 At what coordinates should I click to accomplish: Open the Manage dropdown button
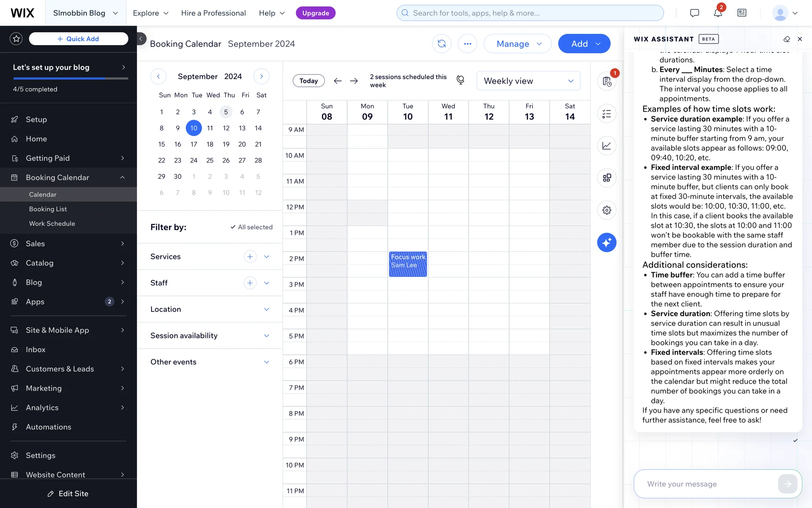pyautogui.click(x=518, y=44)
